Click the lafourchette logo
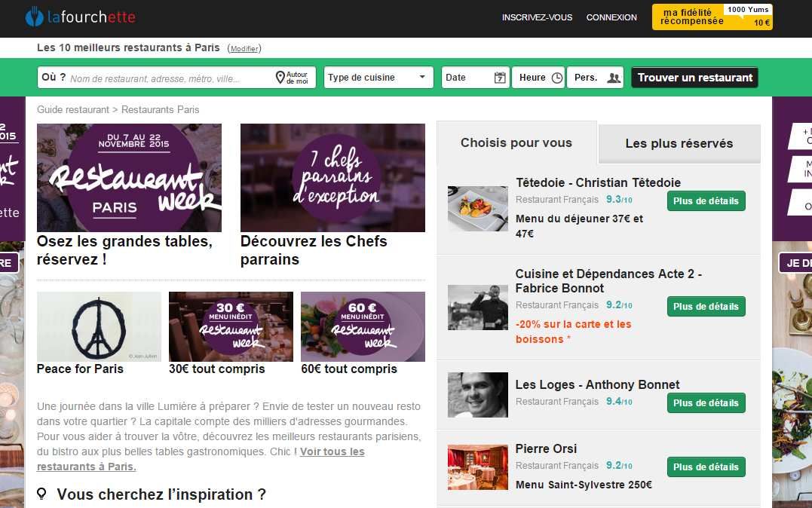Screen dimensions: 812x508 (80, 17)
